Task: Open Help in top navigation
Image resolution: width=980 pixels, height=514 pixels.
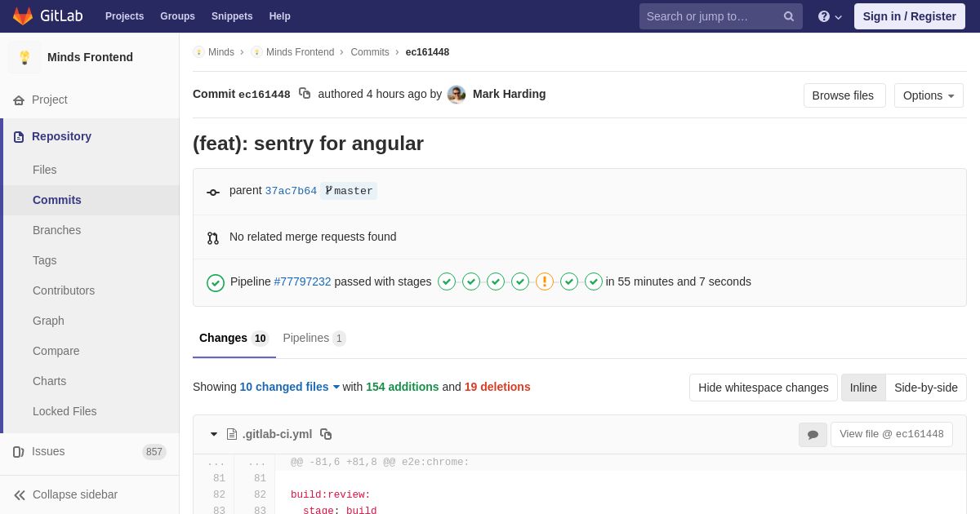Action: 280,16
